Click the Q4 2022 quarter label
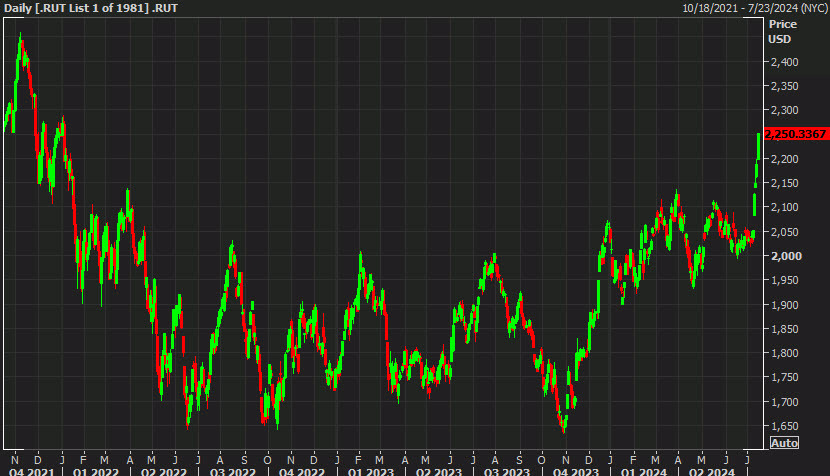 click(301, 471)
